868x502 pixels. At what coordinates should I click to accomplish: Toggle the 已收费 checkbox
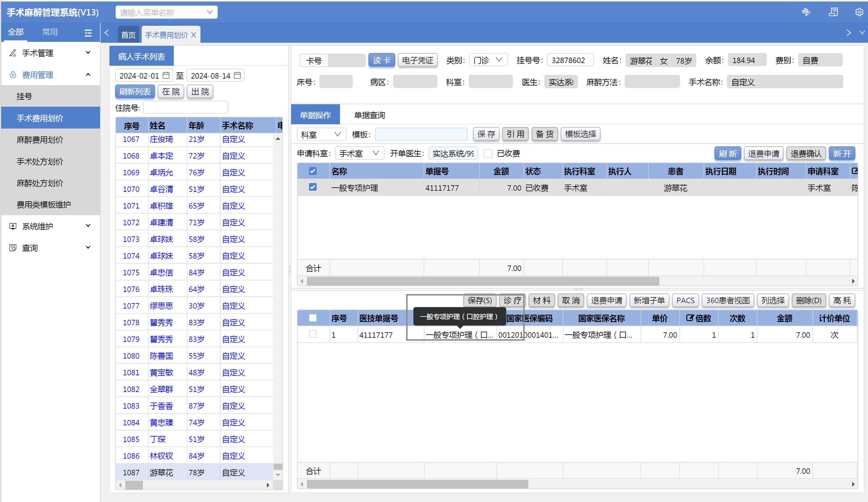(x=488, y=154)
